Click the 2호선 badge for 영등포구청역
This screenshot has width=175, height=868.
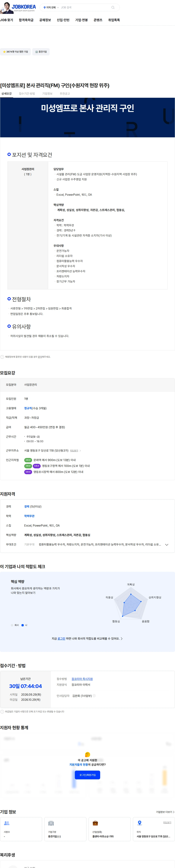pos(28,466)
